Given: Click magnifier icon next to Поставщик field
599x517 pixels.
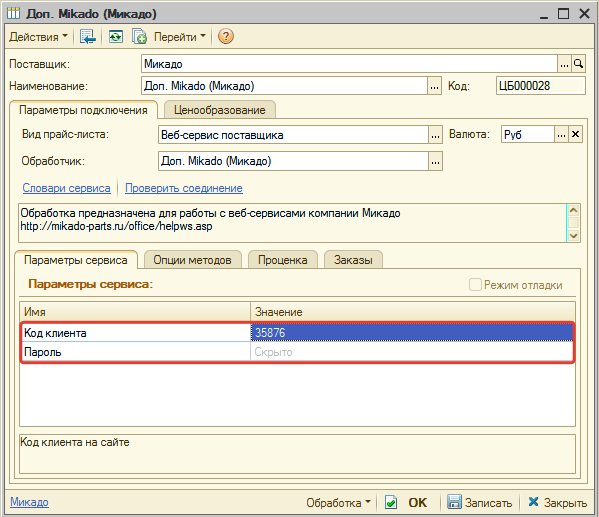Looking at the screenshot, I should 578,64.
